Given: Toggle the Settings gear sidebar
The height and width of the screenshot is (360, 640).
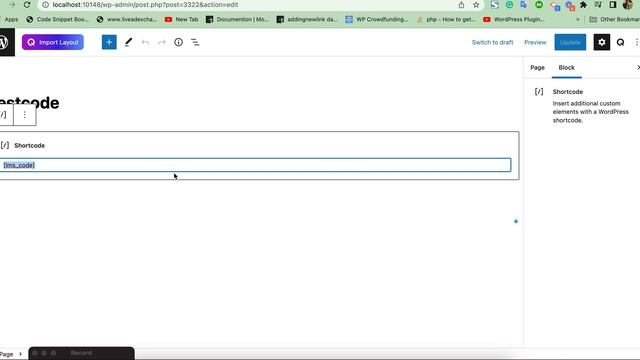Looking at the screenshot, I should [x=602, y=42].
